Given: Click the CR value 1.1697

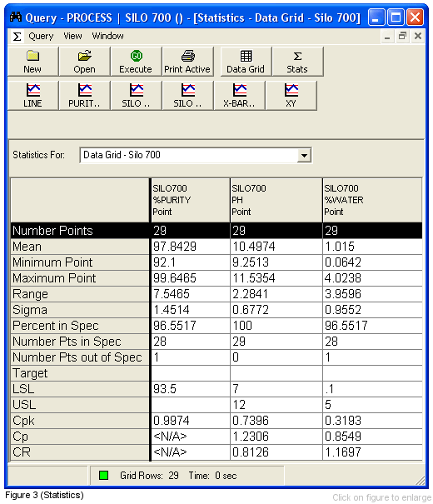Looking at the screenshot, I should point(372,452).
